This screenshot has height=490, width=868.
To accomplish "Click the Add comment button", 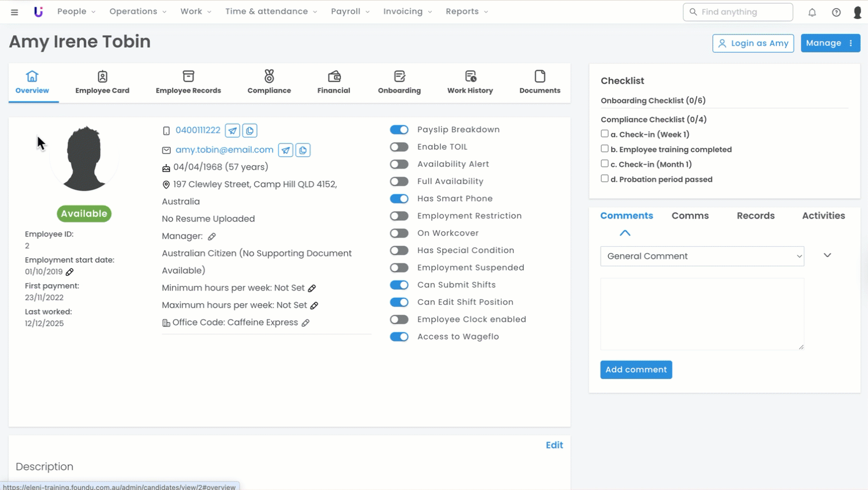I will [x=636, y=370].
